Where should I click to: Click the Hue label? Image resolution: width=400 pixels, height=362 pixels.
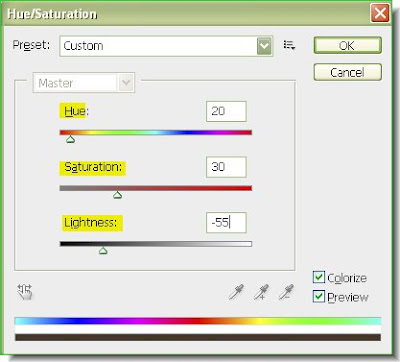point(76,111)
